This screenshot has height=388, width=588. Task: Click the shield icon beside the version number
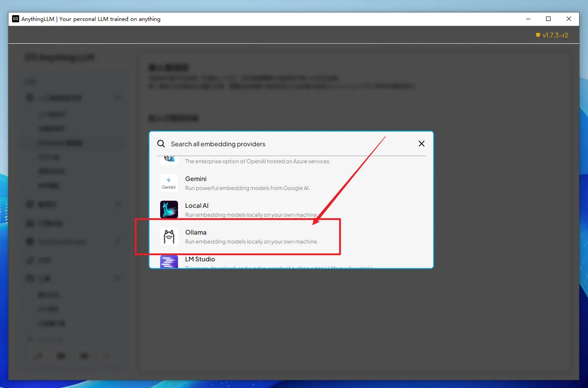coord(538,35)
